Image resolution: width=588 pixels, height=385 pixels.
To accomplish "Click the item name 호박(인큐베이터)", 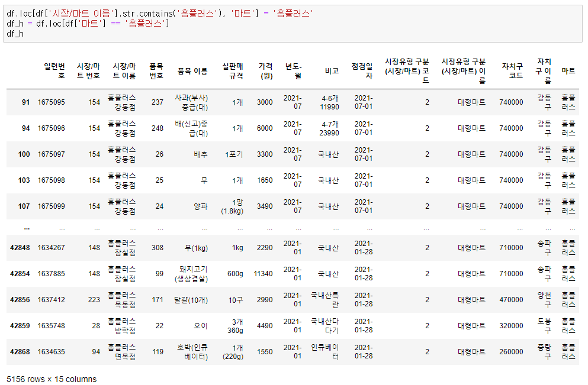I will 192,352.
